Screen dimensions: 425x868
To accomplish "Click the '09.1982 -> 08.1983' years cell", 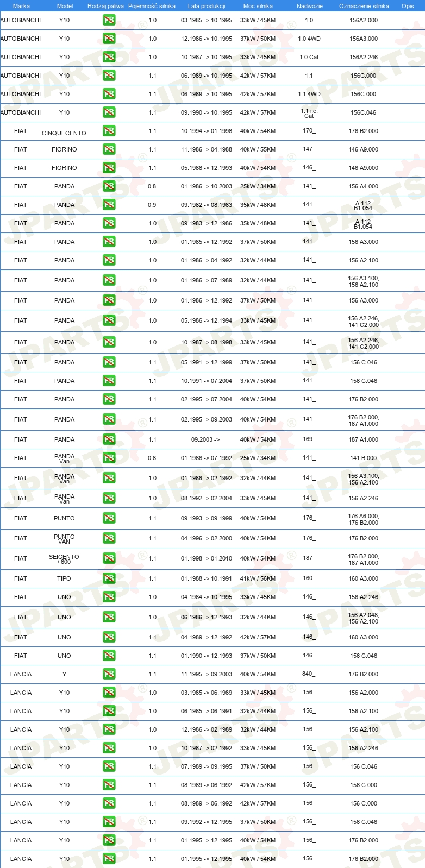I will coord(207,205).
